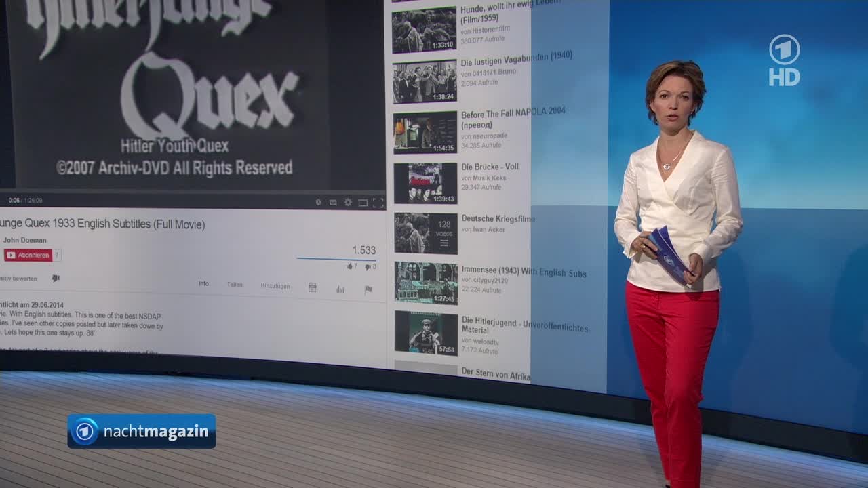The image size is (868, 488).
Task: Click the video title 'Quex 1933 English Subtitles'
Action: click(x=102, y=224)
